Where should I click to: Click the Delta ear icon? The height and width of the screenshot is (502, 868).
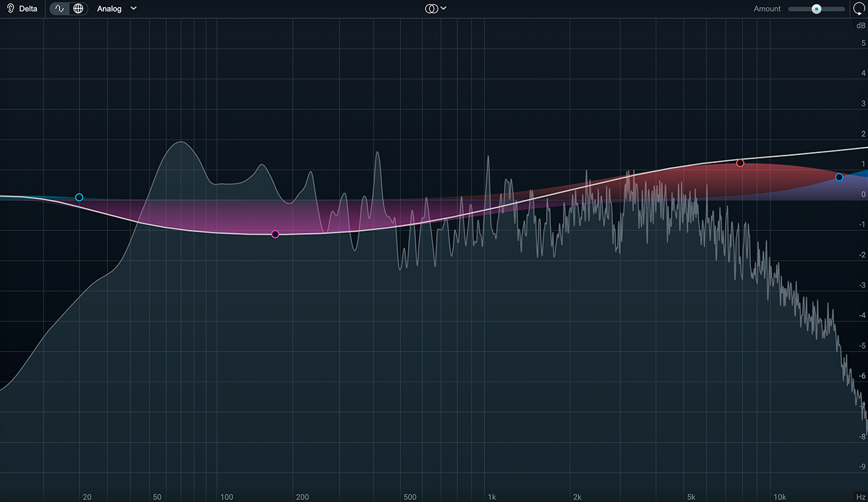(10, 9)
